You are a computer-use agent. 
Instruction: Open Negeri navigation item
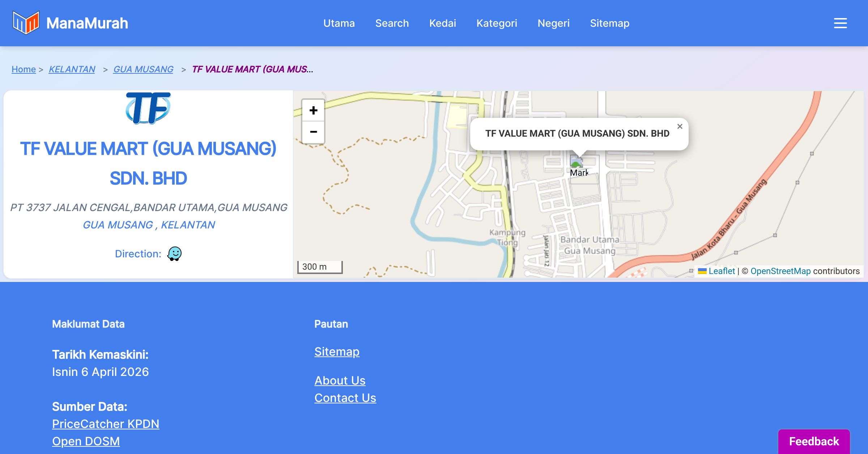[553, 23]
